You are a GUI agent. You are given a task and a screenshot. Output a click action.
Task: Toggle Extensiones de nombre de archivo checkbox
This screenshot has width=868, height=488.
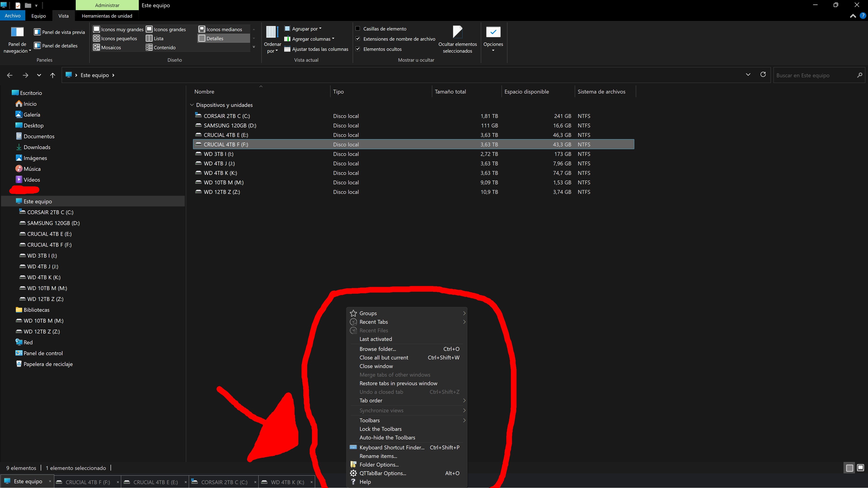click(358, 39)
